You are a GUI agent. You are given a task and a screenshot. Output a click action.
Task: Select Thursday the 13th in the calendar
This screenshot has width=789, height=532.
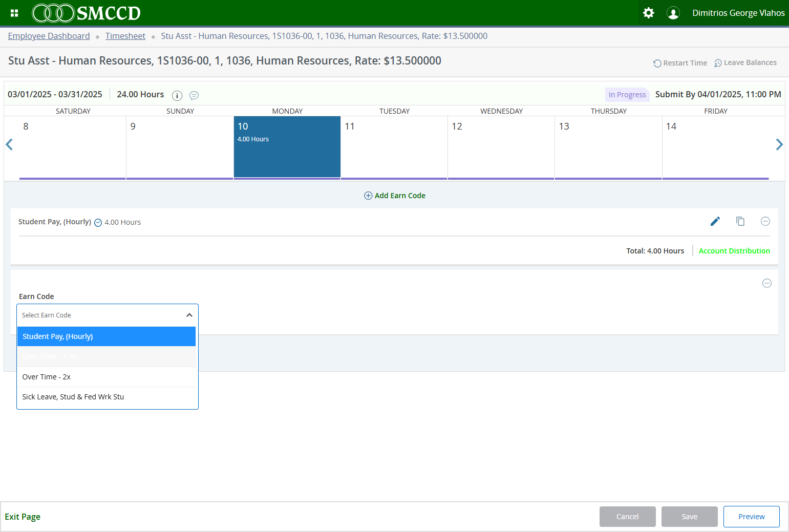[608, 147]
